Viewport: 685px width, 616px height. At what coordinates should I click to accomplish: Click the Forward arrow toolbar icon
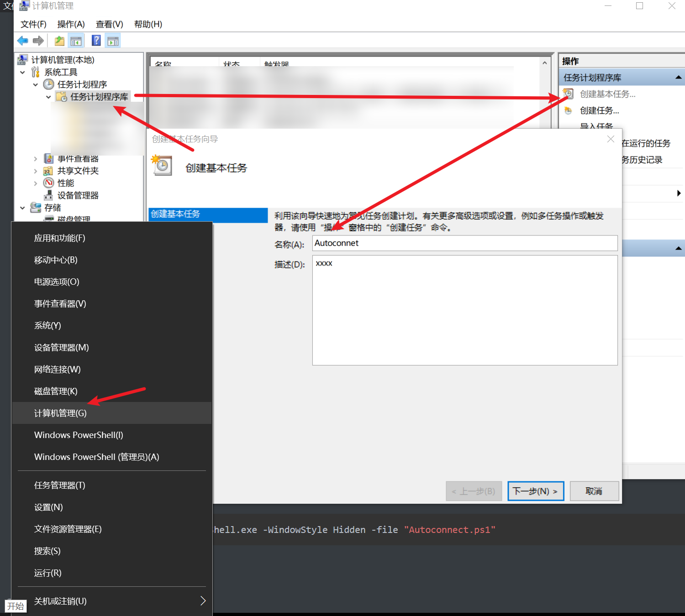38,41
